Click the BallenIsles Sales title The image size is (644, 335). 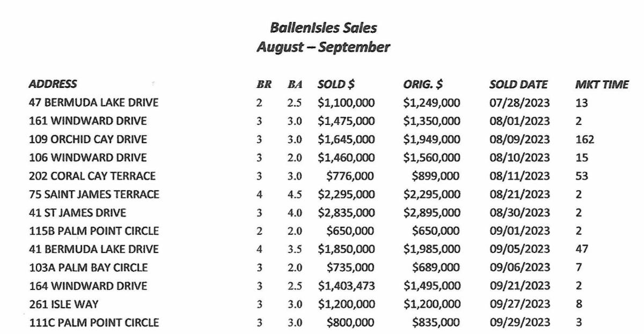[323, 27]
